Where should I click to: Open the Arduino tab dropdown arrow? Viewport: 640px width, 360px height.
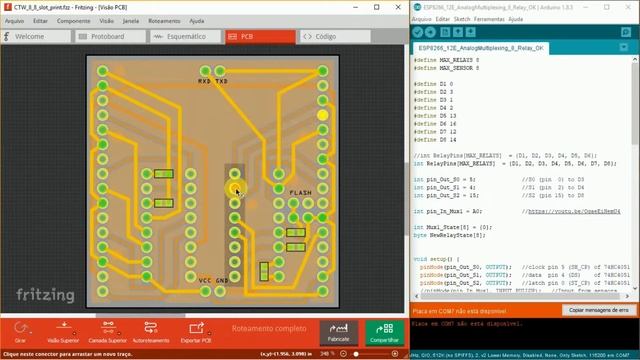click(624, 47)
